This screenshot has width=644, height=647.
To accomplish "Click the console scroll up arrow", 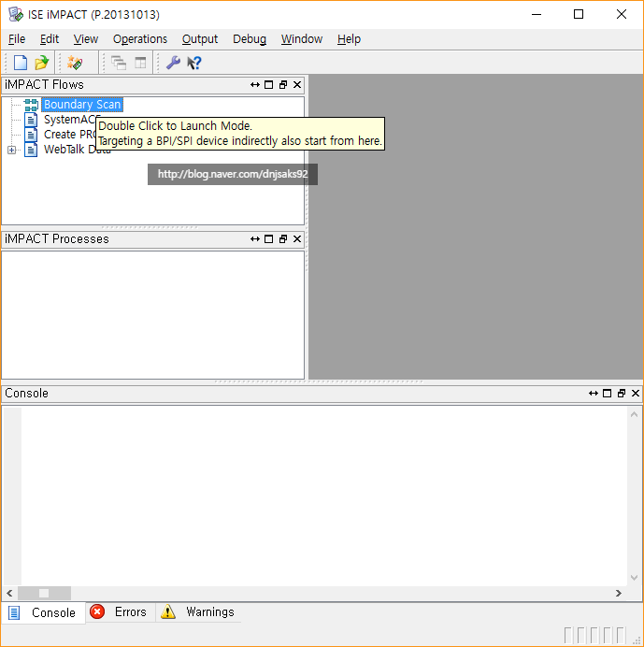I will [x=634, y=414].
